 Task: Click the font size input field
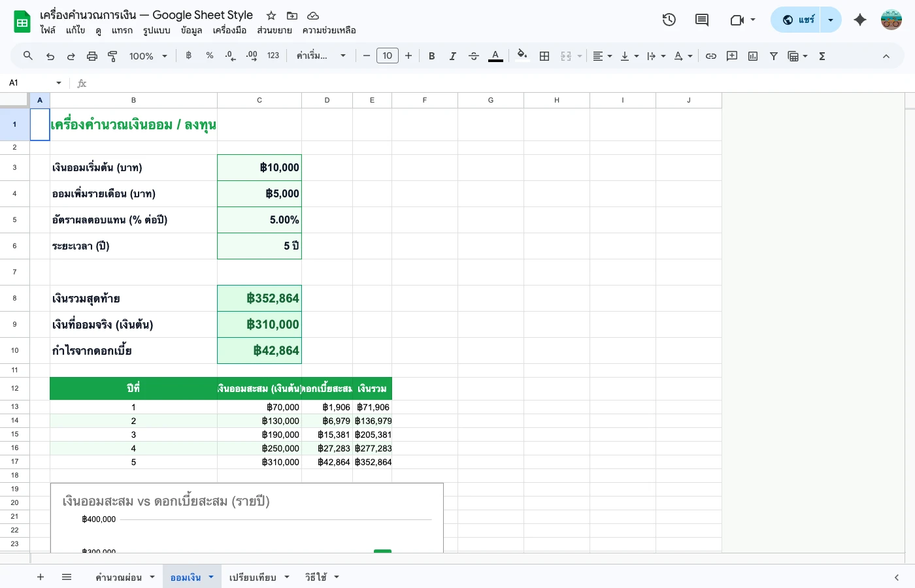(x=387, y=56)
